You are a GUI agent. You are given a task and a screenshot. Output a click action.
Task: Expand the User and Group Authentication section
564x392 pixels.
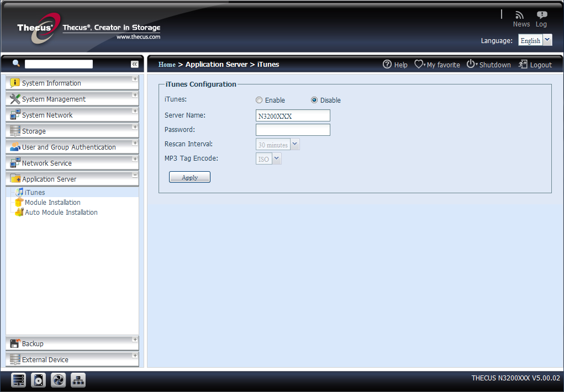135,143
